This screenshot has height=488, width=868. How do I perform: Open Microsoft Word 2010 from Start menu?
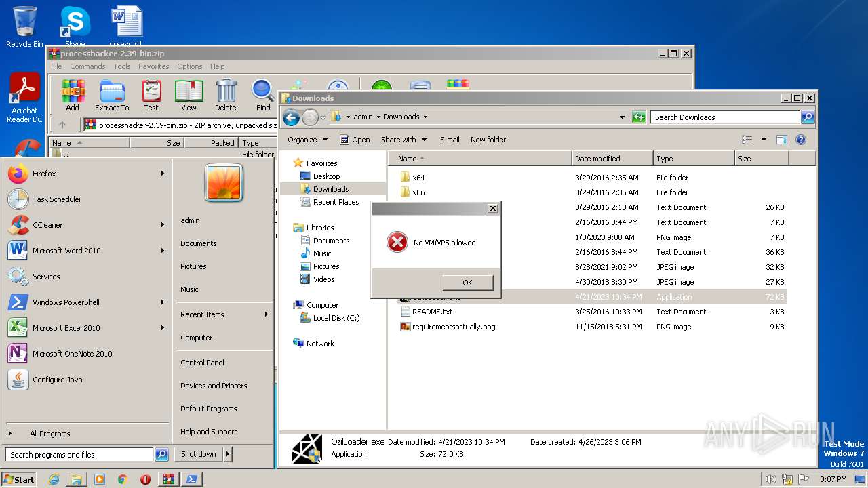86,251
